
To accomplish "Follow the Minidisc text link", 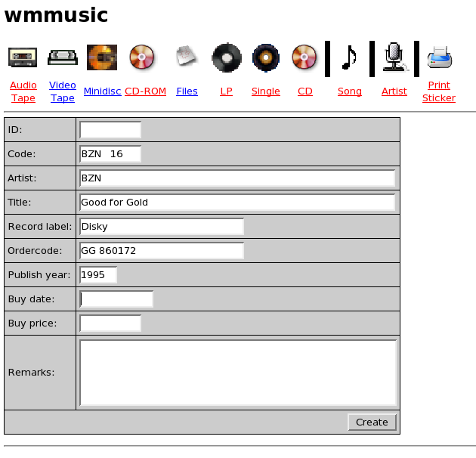I will (x=102, y=91).
